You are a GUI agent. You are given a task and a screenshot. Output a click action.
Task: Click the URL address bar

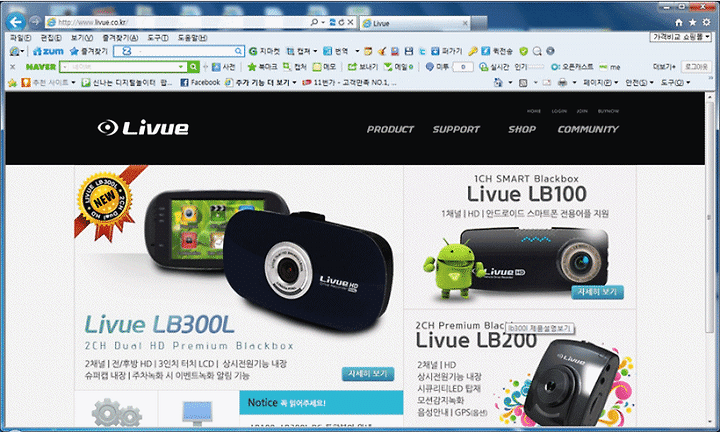click(x=178, y=22)
